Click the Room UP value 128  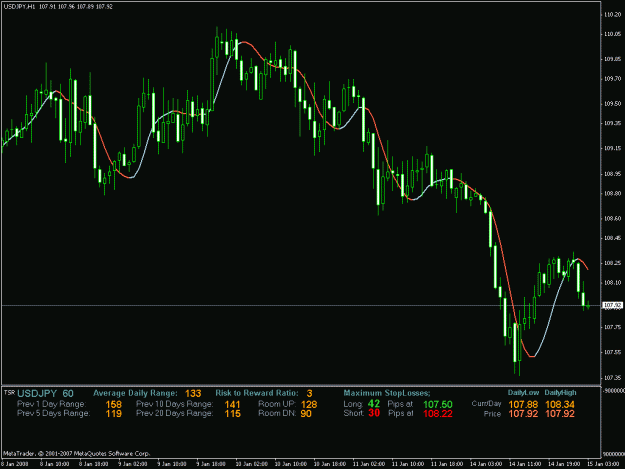(309, 404)
